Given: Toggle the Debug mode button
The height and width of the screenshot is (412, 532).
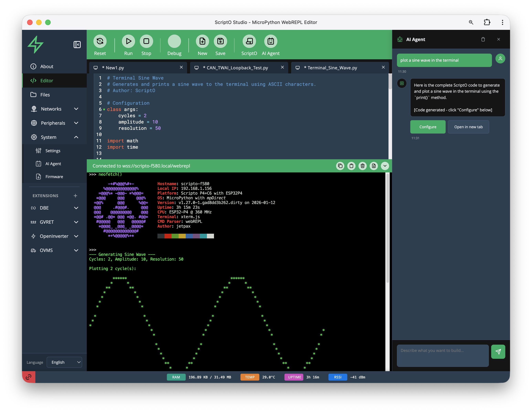Looking at the screenshot, I should click(174, 41).
